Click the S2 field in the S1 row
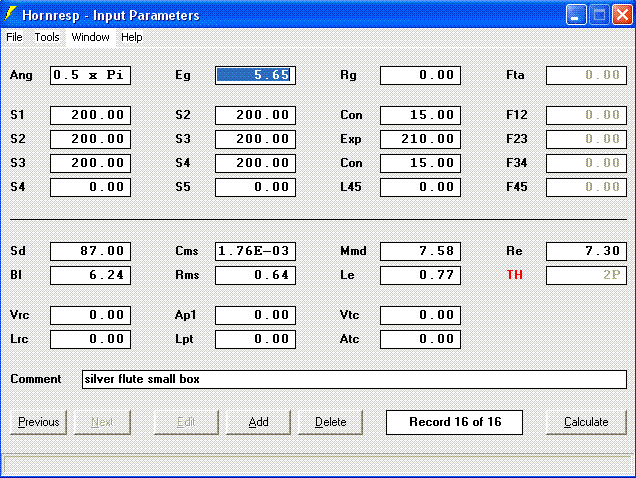The width and height of the screenshot is (636, 478). pos(256,115)
